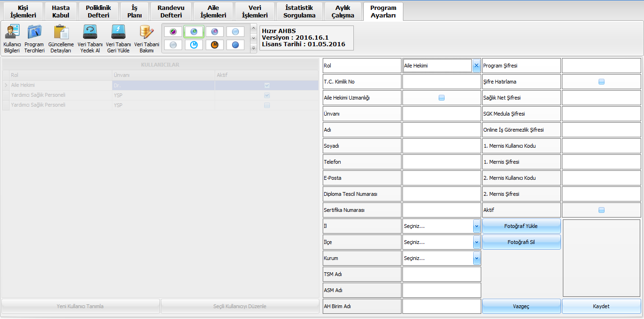Enable the Şifre Hatırlama checkbox
This screenshot has height=319, width=644.
[602, 82]
